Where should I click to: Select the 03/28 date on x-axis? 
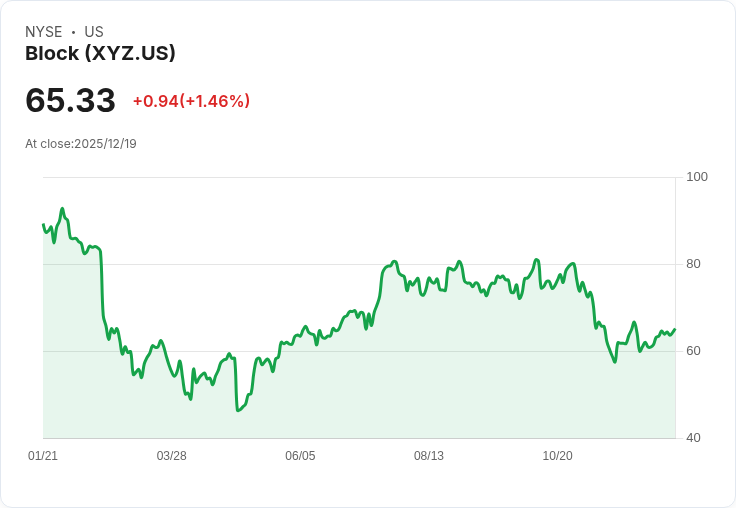pyautogui.click(x=171, y=456)
